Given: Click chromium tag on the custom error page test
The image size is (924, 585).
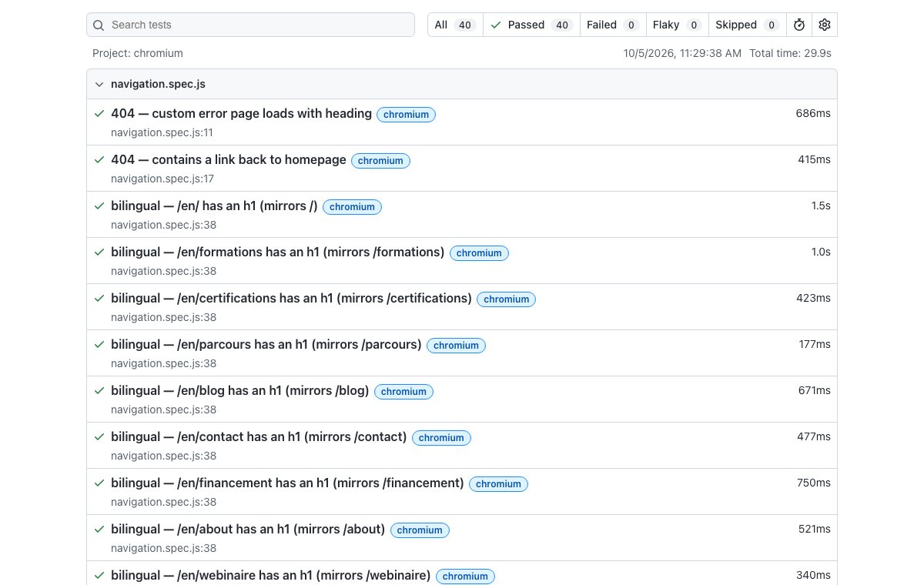Looking at the screenshot, I should click(x=406, y=114).
